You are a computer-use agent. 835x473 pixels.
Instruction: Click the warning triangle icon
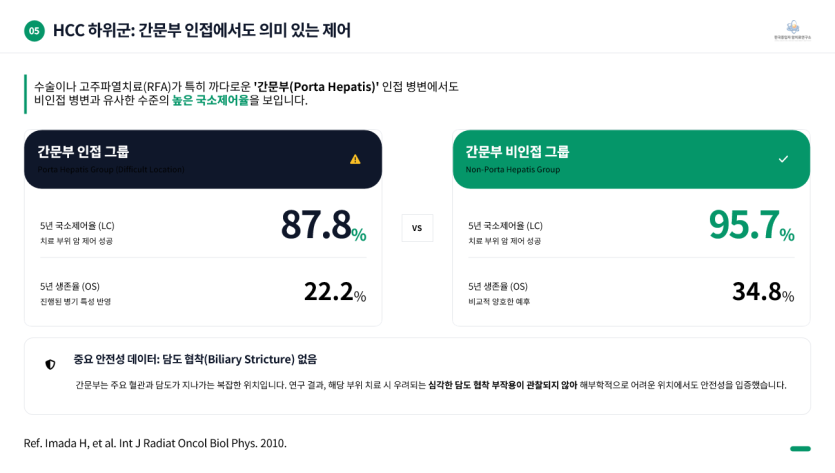coord(355,159)
